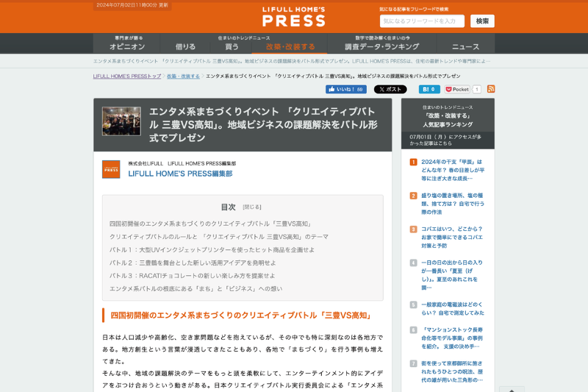This screenshot has width=588, height=392.
Task: Open LIFULL HOME'S PRESS編集部 author link
Action: pos(180,174)
